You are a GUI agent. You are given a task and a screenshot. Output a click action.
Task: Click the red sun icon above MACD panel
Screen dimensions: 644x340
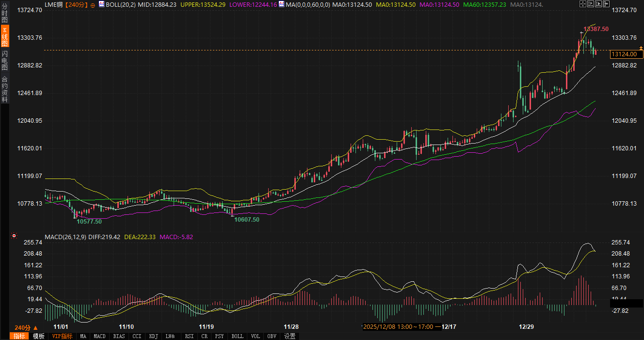(14, 236)
